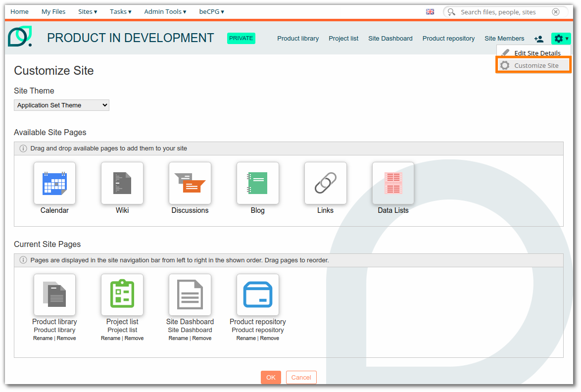
Task: Click the Product repository page thumbnail
Action: point(257,294)
